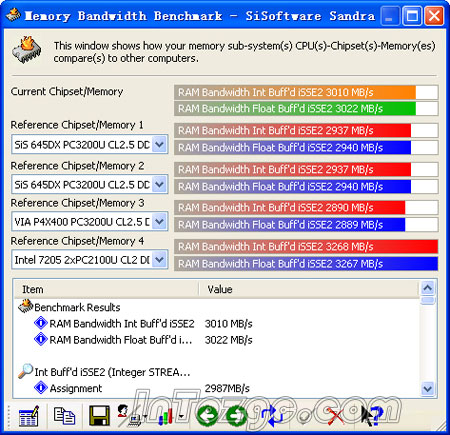450x435 pixels.
Task: Select the Benchmark Results tree entry
Action: coord(77,307)
